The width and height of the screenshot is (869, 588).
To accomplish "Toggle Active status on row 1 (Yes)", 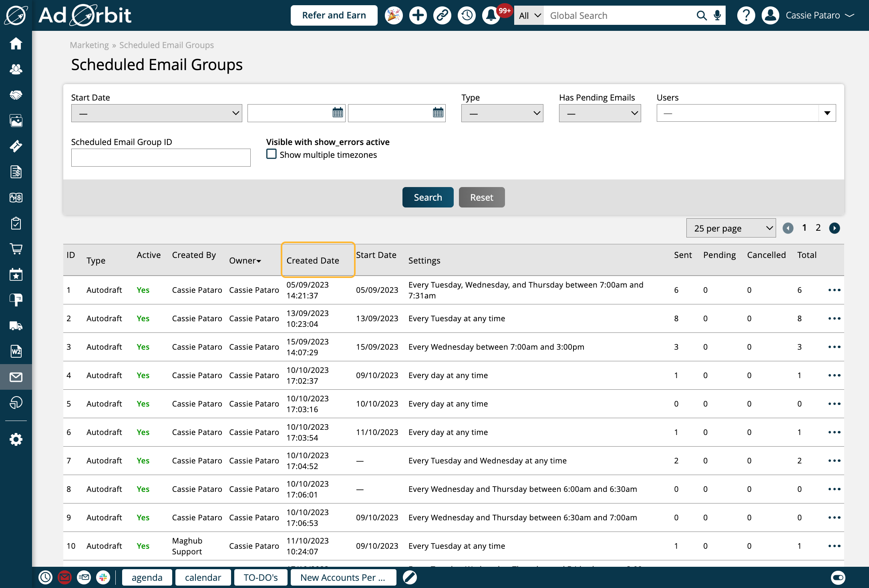I will coord(143,290).
